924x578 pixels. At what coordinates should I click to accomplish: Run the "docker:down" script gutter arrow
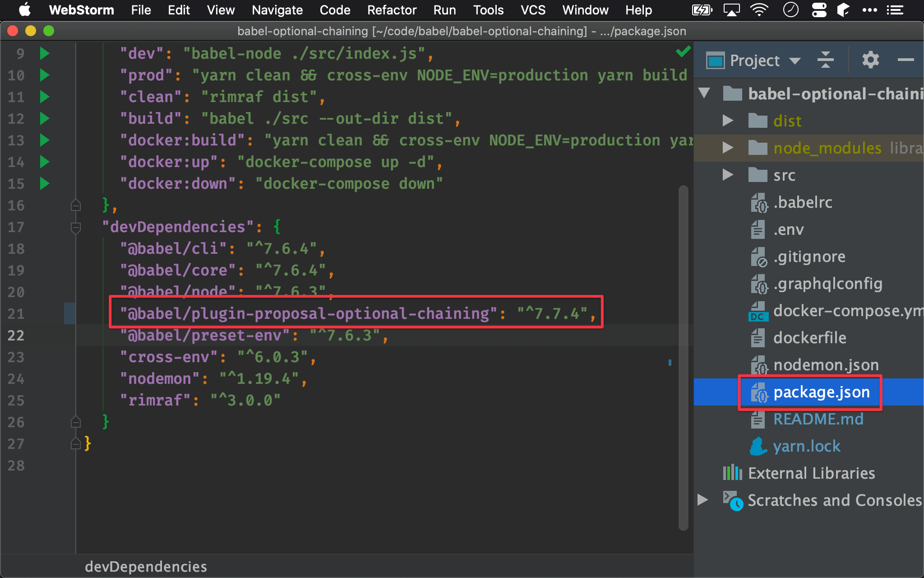[x=44, y=183]
